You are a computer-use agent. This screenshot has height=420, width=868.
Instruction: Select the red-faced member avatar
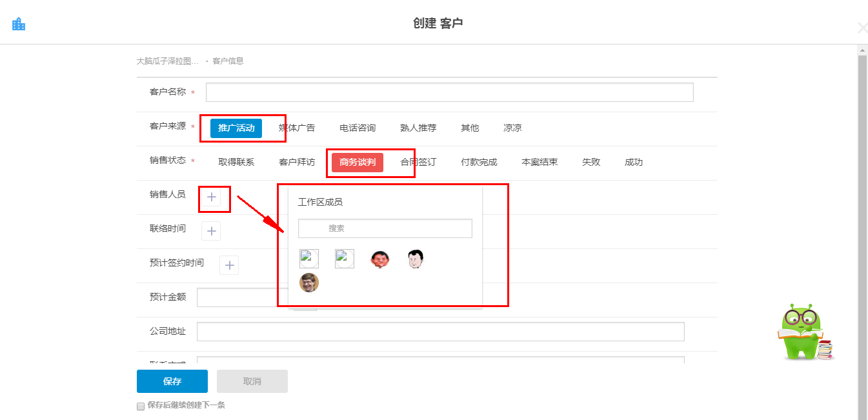click(x=380, y=259)
